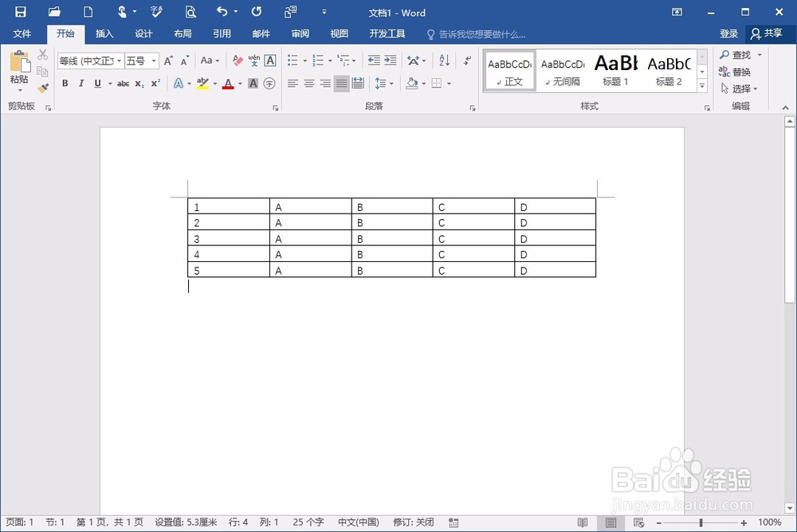Click 共享 share button
Viewport: 797px width, 532px height.
click(767, 33)
